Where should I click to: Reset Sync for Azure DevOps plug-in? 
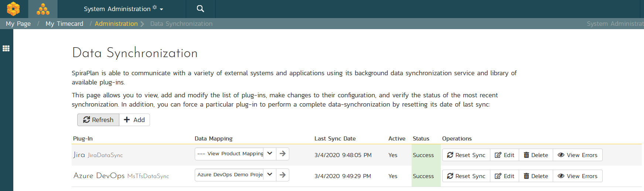click(466, 176)
